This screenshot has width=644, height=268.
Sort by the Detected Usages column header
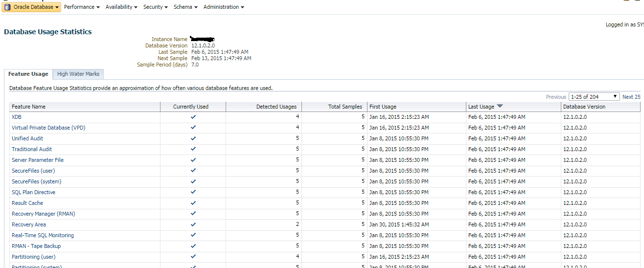[x=276, y=107]
